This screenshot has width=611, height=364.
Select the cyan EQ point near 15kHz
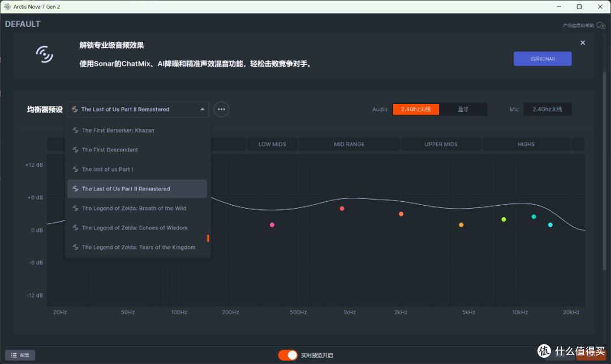click(550, 224)
